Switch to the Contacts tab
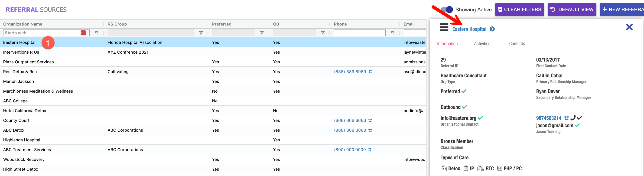The image size is (644, 176). [x=517, y=43]
